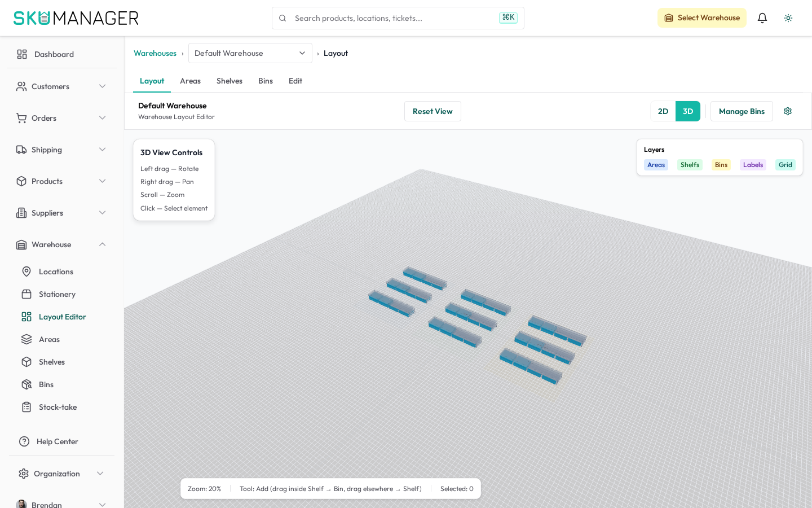The height and width of the screenshot is (508, 812).
Task: Follow the Warehouses breadcrumb link
Action: point(155,53)
